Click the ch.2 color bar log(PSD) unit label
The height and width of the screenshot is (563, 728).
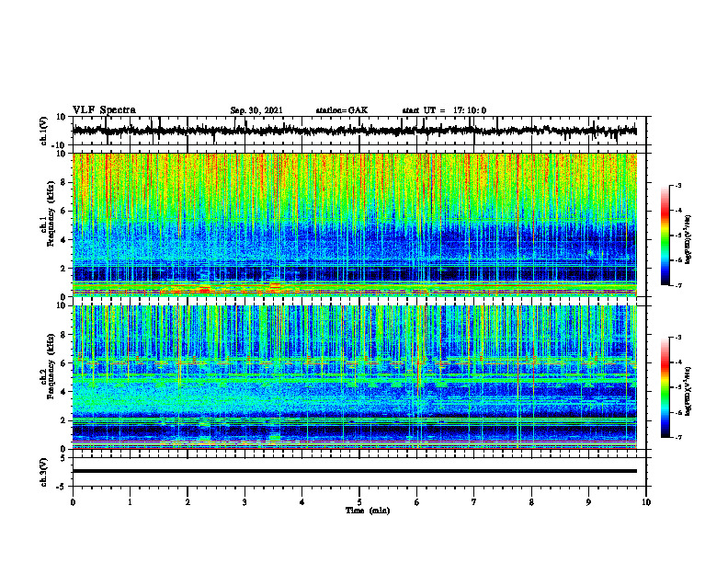tap(688, 392)
